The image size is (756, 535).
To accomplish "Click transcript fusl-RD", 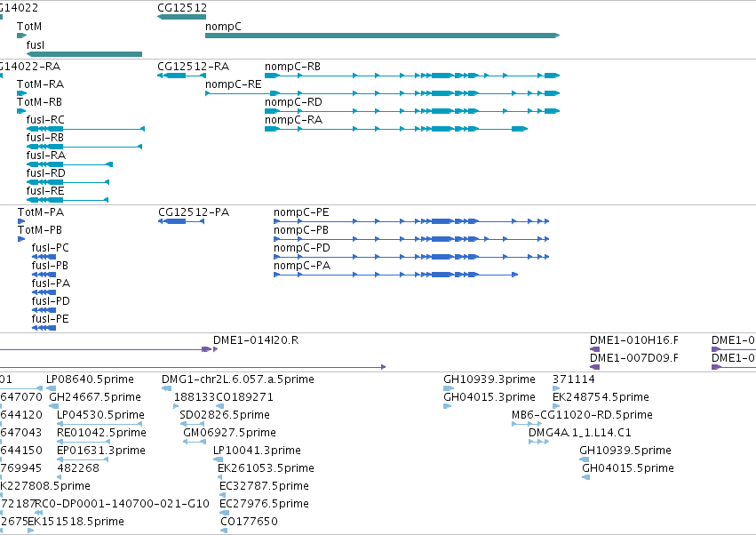I will 68,182.
